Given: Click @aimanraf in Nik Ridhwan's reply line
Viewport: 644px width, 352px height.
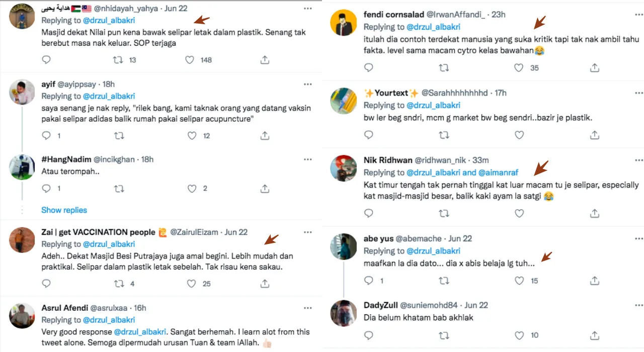Looking at the screenshot, I should click(498, 172).
